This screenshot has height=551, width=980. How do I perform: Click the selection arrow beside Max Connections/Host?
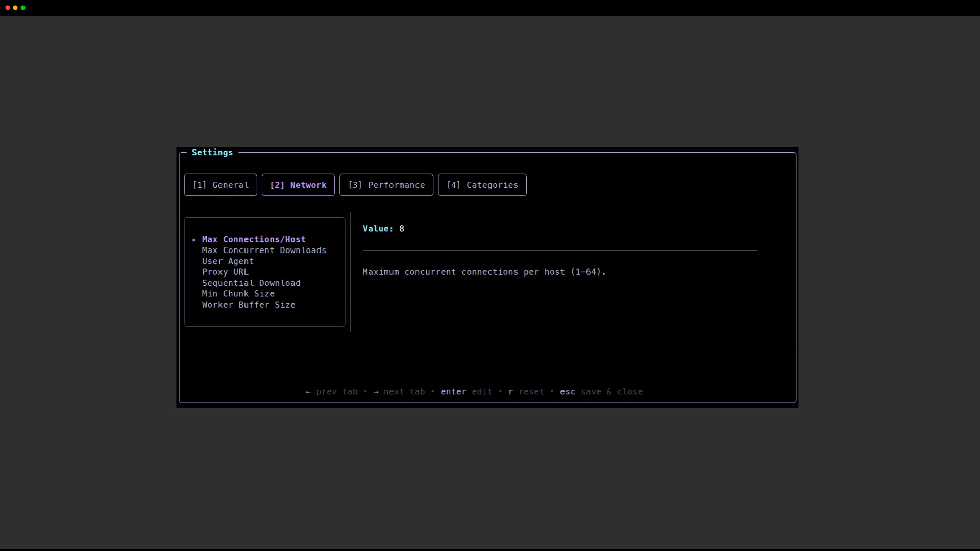coord(194,239)
